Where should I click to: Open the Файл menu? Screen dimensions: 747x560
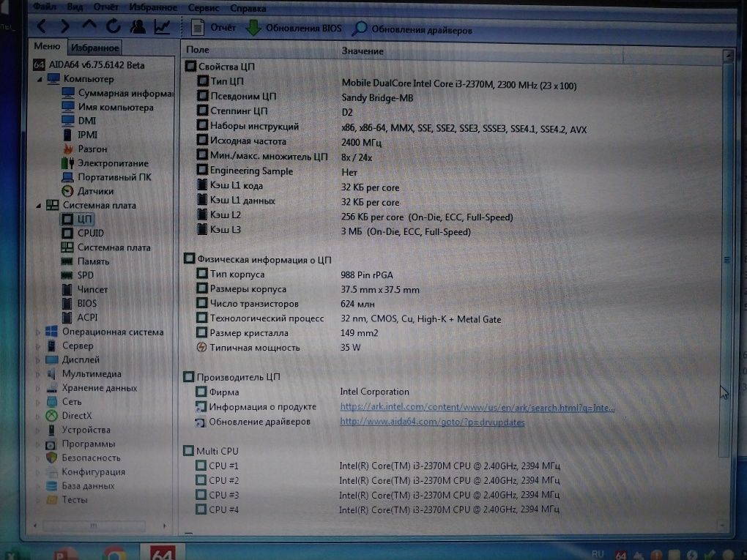45,7
